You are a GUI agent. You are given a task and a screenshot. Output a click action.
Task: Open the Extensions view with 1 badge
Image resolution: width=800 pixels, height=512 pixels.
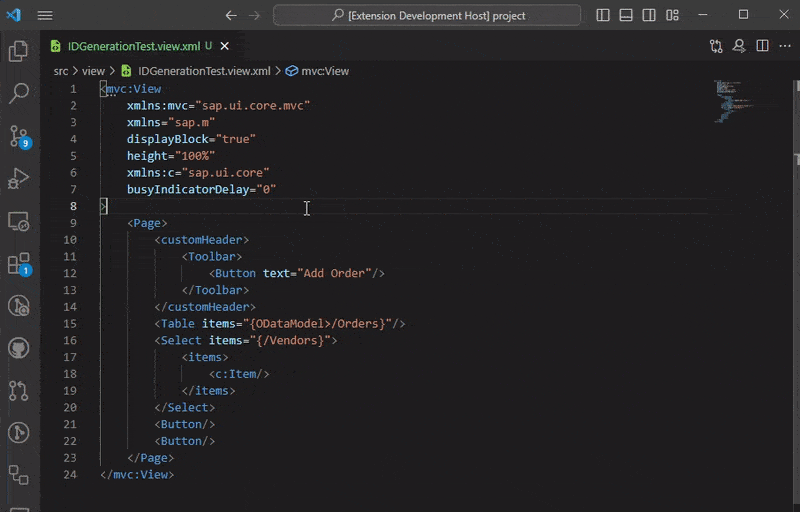pos(20,264)
